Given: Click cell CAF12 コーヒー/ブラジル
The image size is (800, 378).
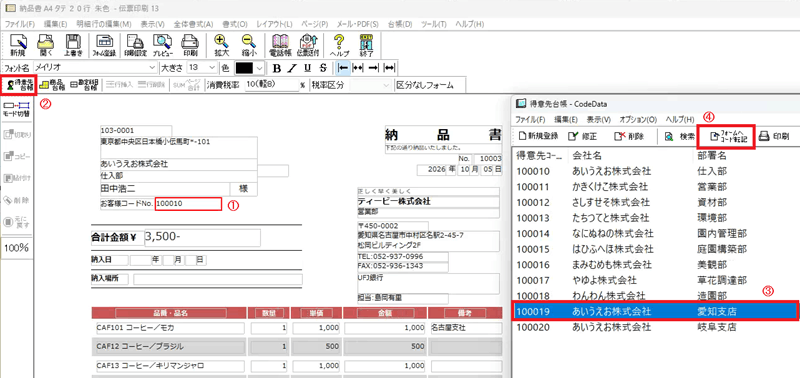Looking at the screenshot, I should tap(169, 346).
